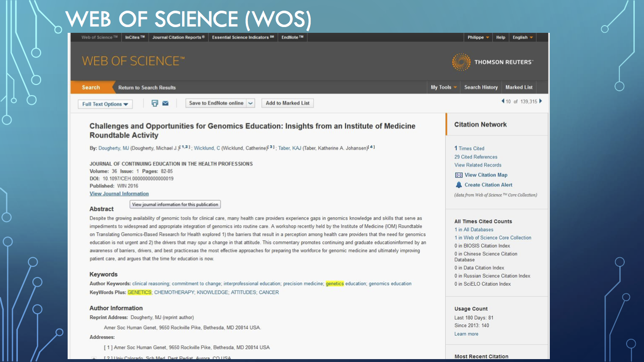
Task: Expand the My Tools menu
Action: coord(444,87)
